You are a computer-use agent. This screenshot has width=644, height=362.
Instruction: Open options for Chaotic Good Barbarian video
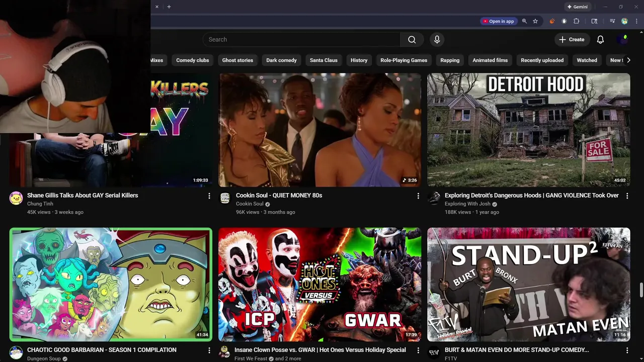click(x=209, y=350)
